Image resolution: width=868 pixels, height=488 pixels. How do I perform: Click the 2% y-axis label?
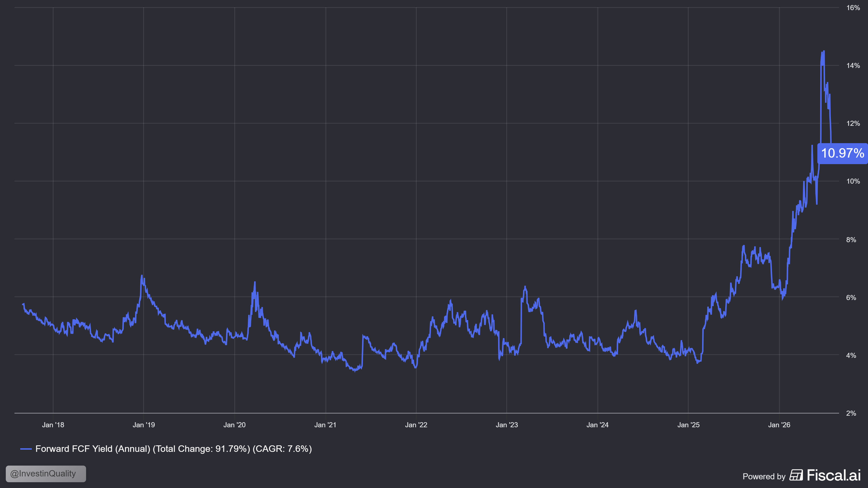tap(851, 413)
